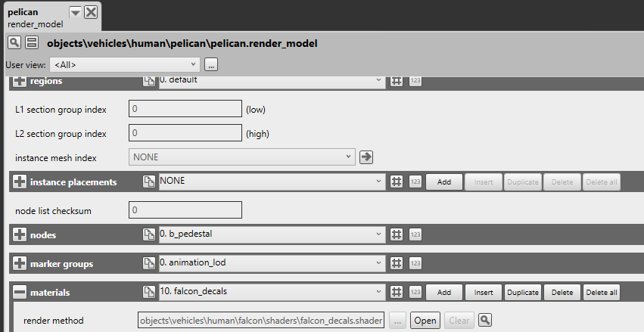The height and width of the screenshot is (332, 644).
Task: Click the copy block icon in materials row
Action: 149,292
